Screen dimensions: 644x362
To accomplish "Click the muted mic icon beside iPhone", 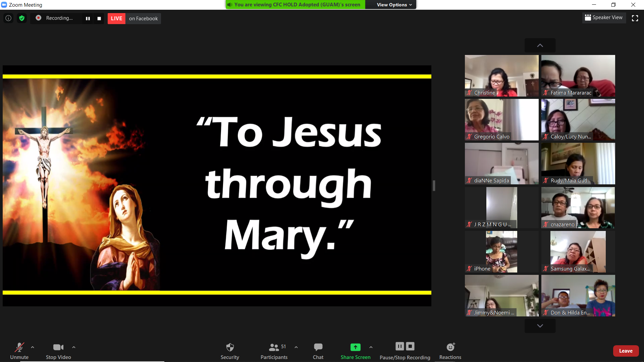I will [469, 269].
